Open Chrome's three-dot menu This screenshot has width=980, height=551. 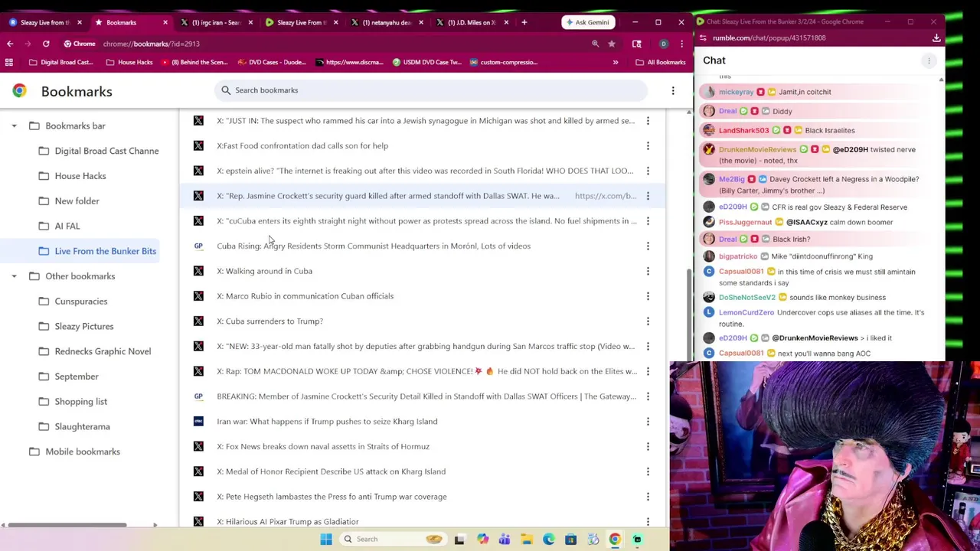pyautogui.click(x=681, y=44)
